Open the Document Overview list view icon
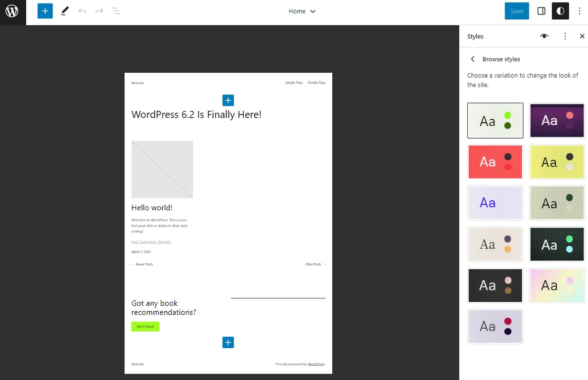The height and width of the screenshot is (380, 588). (x=117, y=11)
